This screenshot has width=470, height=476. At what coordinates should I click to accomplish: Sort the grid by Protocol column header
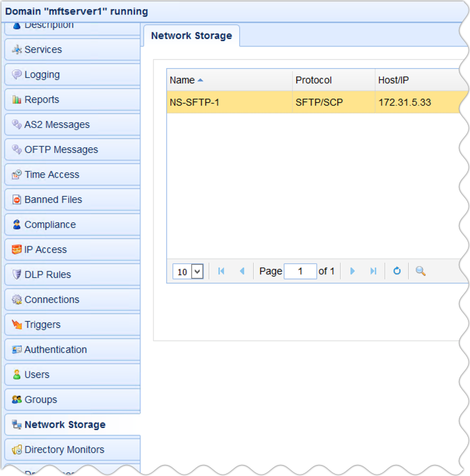pos(314,80)
